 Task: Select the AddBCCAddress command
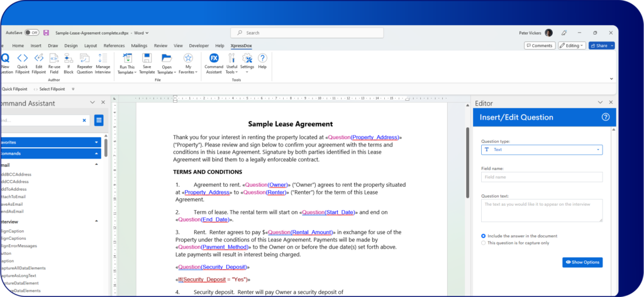(x=16, y=174)
